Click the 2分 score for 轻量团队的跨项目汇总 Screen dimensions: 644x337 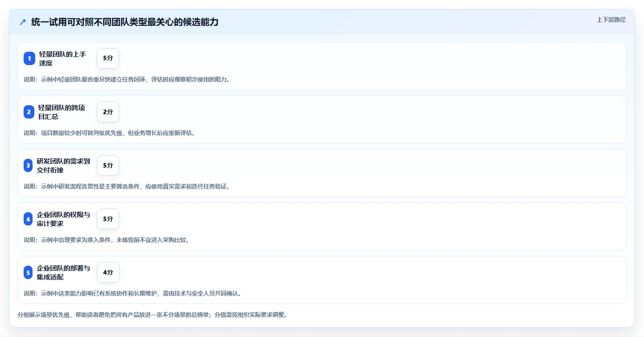(x=108, y=112)
